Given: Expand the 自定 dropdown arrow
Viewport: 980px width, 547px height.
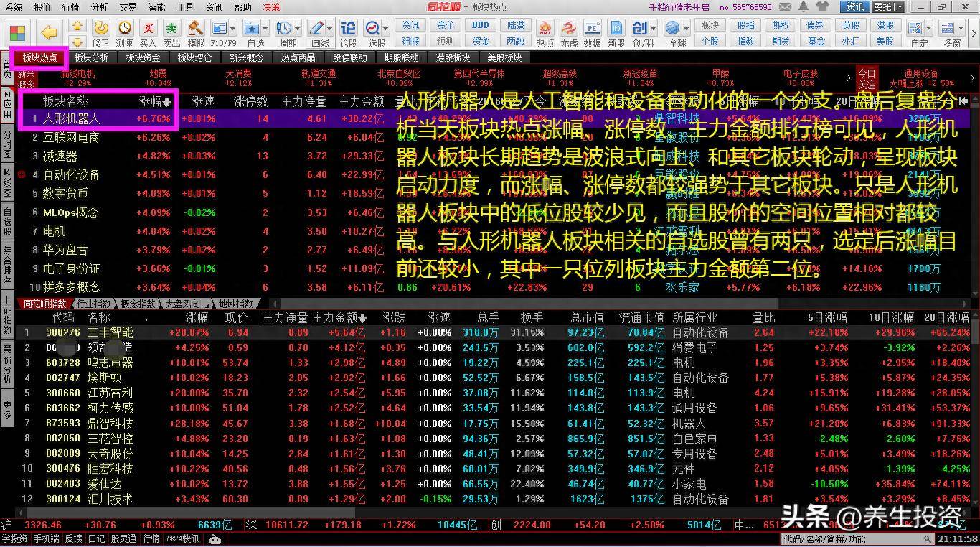Looking at the screenshot, I should tap(928, 29).
